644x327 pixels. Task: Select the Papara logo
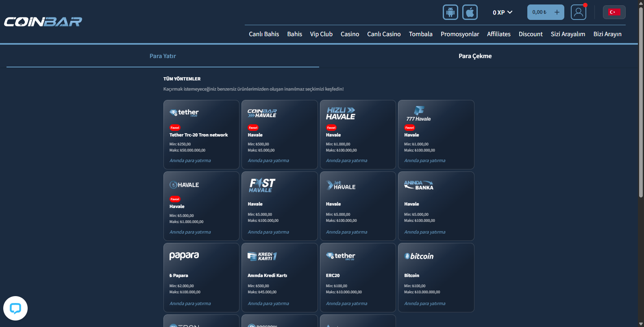184,256
